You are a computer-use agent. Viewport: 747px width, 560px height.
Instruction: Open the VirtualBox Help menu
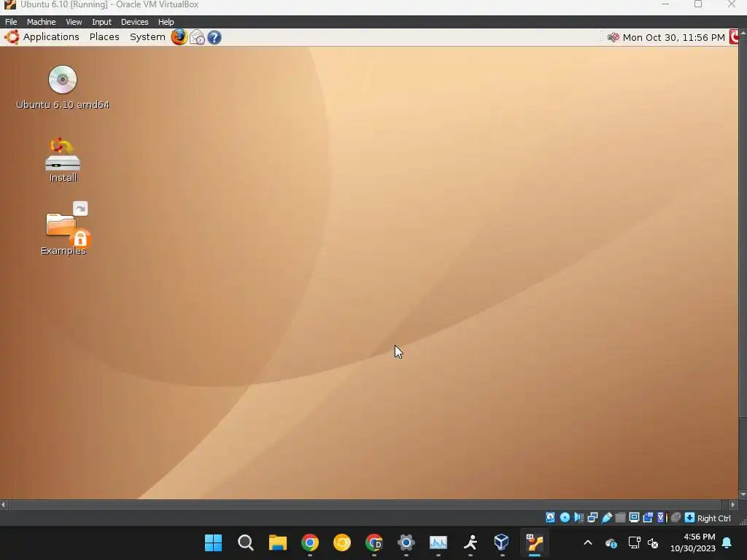pyautogui.click(x=166, y=22)
